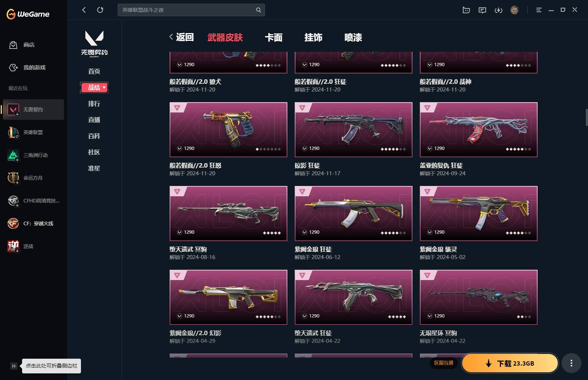The width and height of the screenshot is (588, 380).
Task: Go back with the top arrow icon
Action: pos(84,10)
